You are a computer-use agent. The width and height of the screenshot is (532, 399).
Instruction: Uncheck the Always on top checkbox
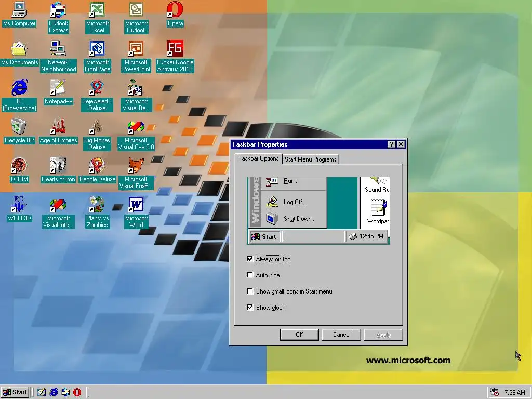pyautogui.click(x=250, y=259)
